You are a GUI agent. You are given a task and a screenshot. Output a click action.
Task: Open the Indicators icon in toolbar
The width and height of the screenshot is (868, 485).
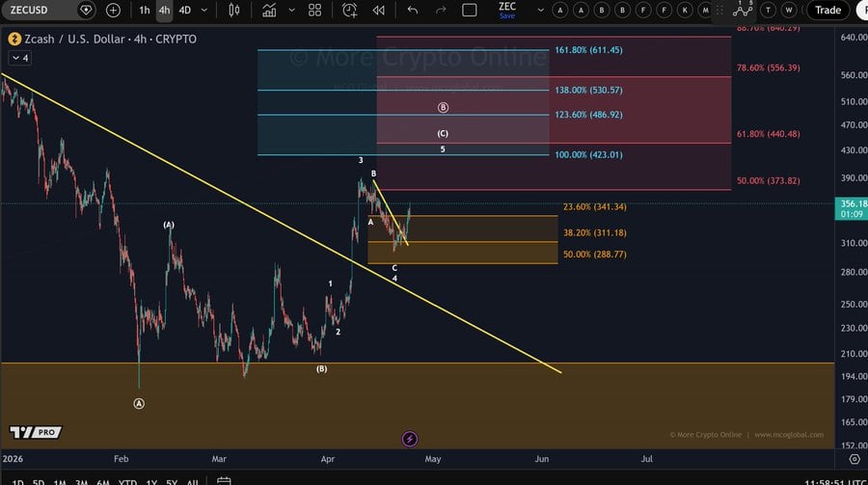[269, 10]
